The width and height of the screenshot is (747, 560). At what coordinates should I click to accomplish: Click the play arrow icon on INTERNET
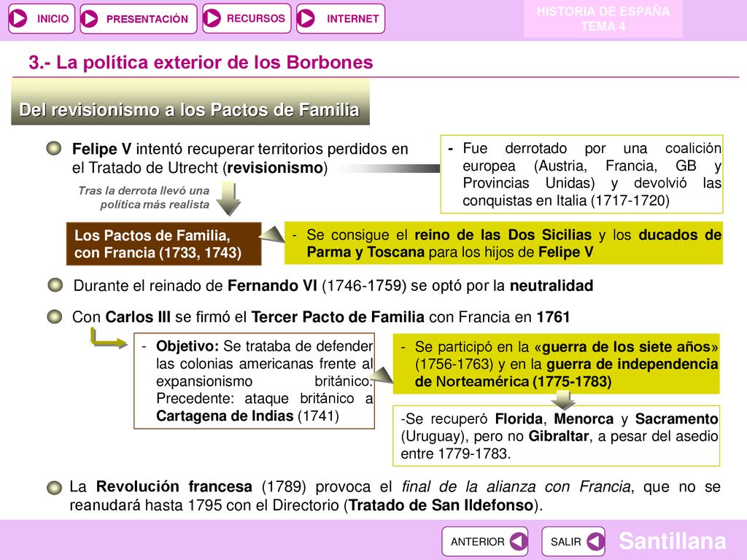click(x=306, y=18)
